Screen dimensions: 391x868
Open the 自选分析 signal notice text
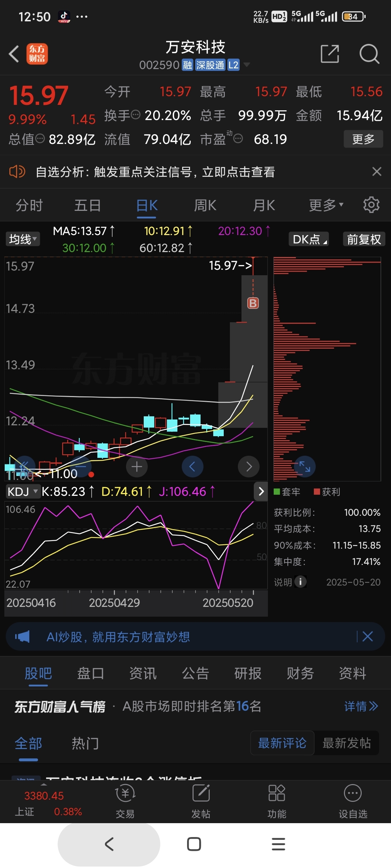[x=155, y=172]
